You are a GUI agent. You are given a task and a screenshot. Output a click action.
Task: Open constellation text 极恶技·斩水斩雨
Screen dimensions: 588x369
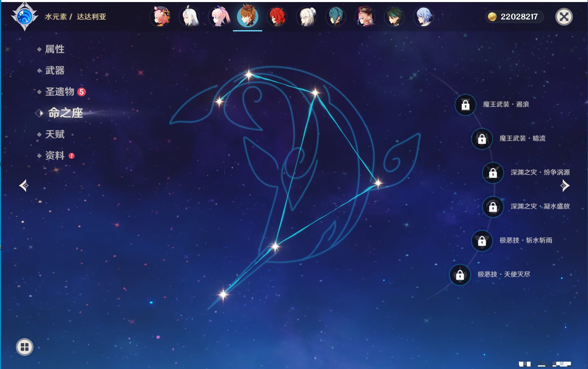pos(526,240)
